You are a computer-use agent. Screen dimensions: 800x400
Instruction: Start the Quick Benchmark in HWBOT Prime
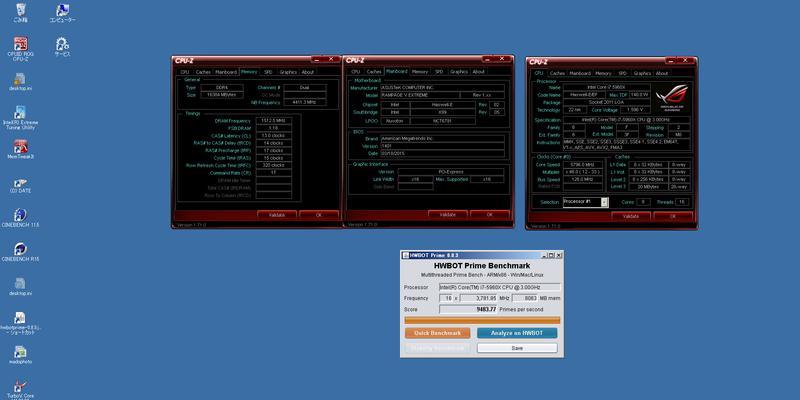tap(437, 333)
